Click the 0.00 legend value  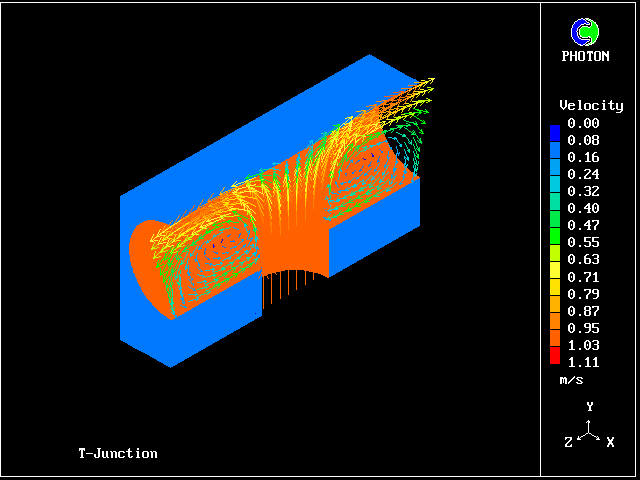pos(583,123)
